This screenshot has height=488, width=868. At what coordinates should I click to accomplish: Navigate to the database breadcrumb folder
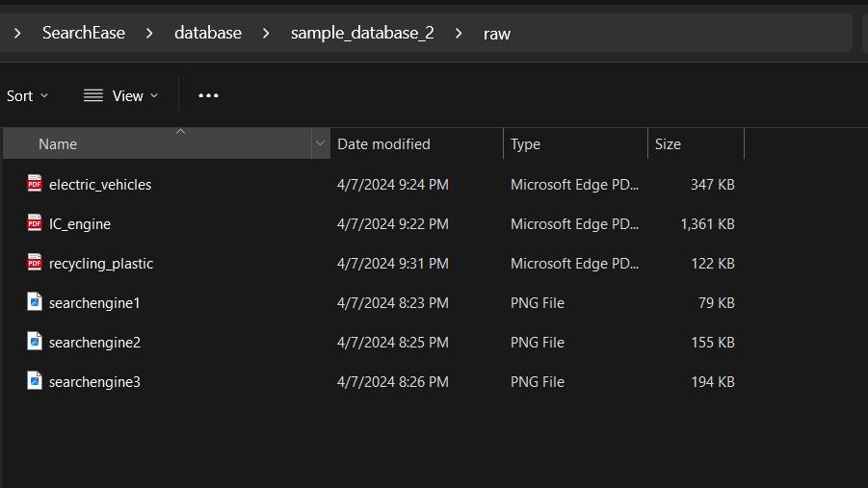coord(208,33)
